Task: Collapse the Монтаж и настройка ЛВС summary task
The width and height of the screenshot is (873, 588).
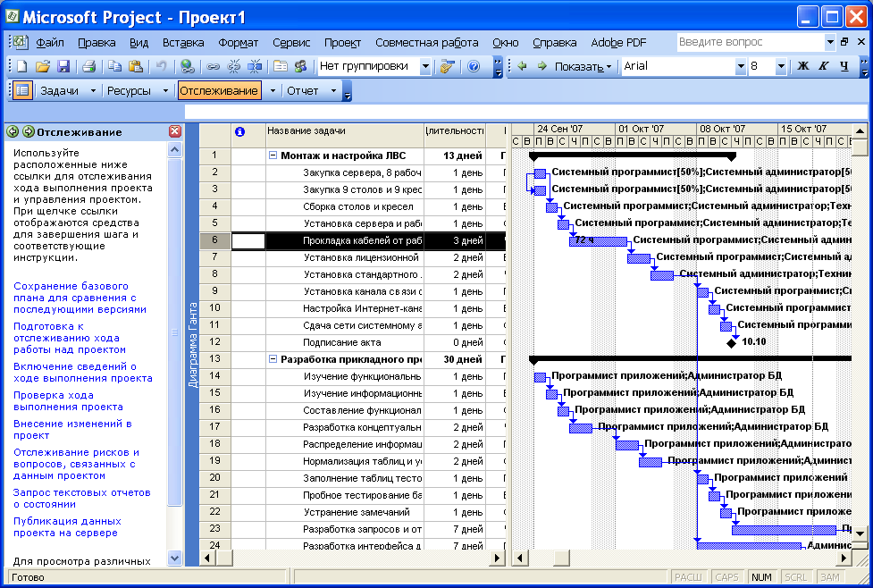Action: 273,155
